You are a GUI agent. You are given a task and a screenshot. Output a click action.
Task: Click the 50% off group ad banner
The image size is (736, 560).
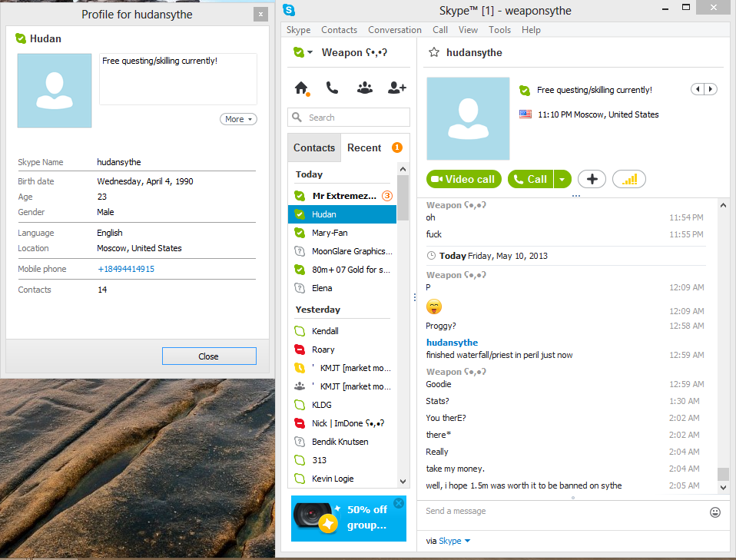[348, 519]
